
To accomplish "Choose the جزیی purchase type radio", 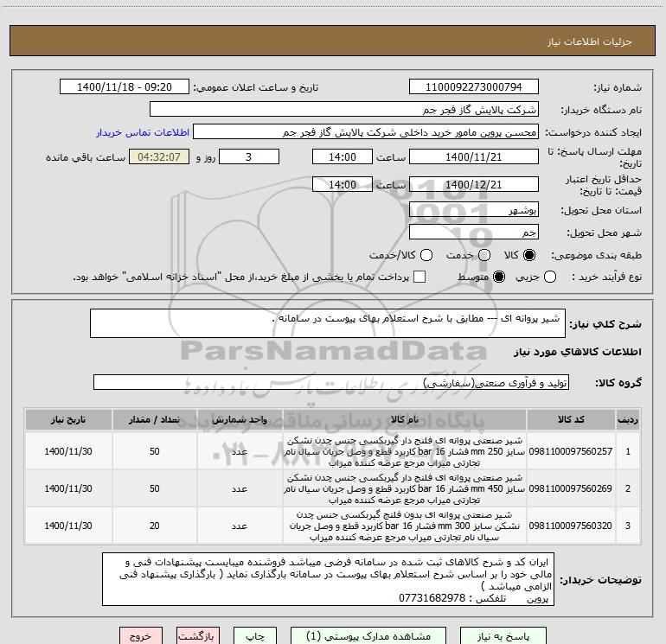I will tap(549, 277).
